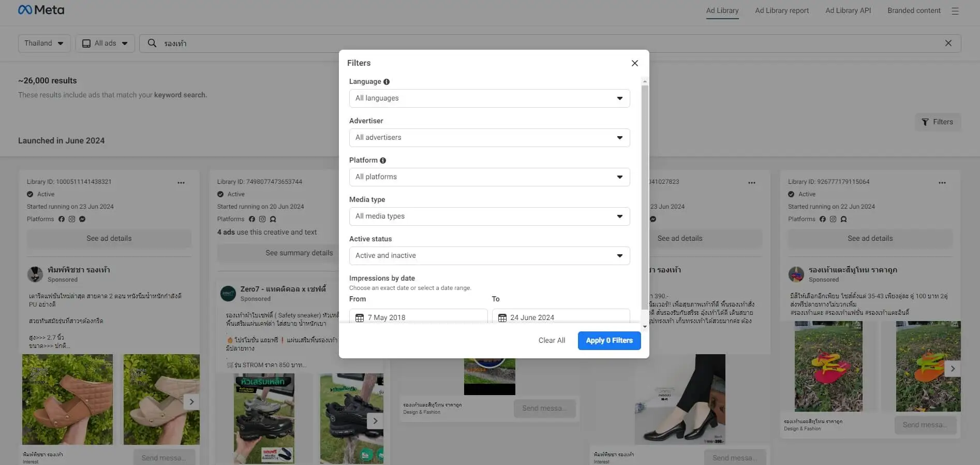Screen dimensions: 980x465
Task: Click advertiser name link on ad 926777179115064
Action: point(853,270)
